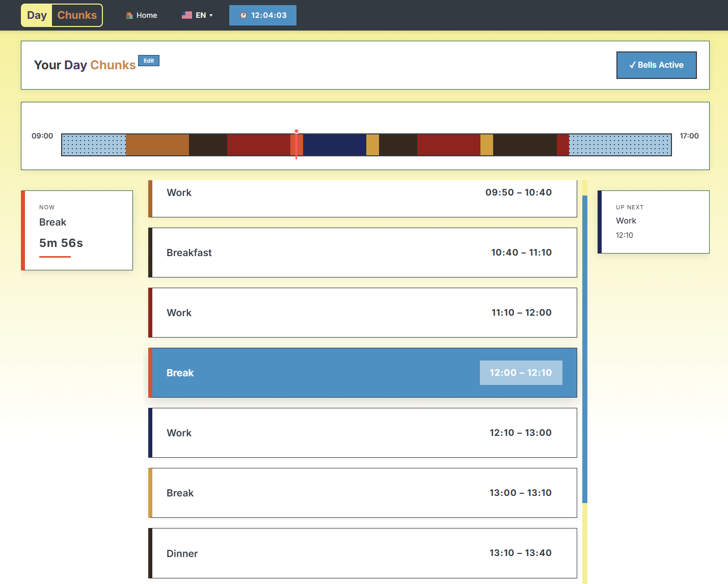Click the UP NEXT Work card

(653, 222)
